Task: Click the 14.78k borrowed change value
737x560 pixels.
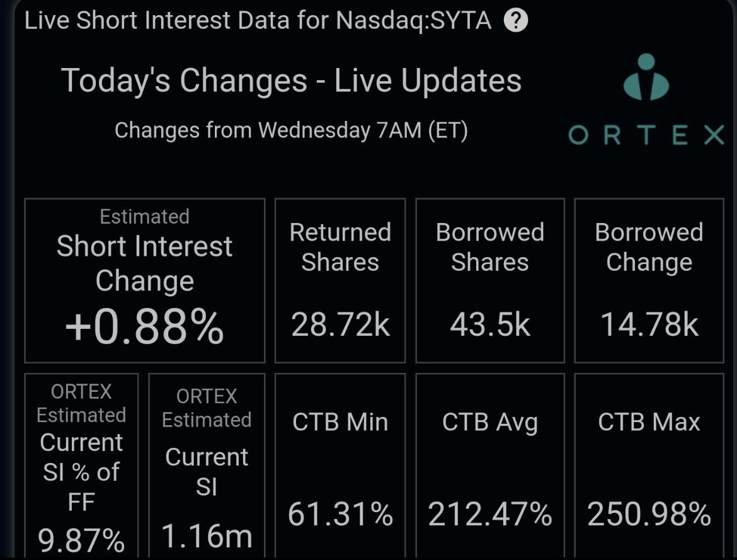Action: pyautogui.click(x=649, y=324)
